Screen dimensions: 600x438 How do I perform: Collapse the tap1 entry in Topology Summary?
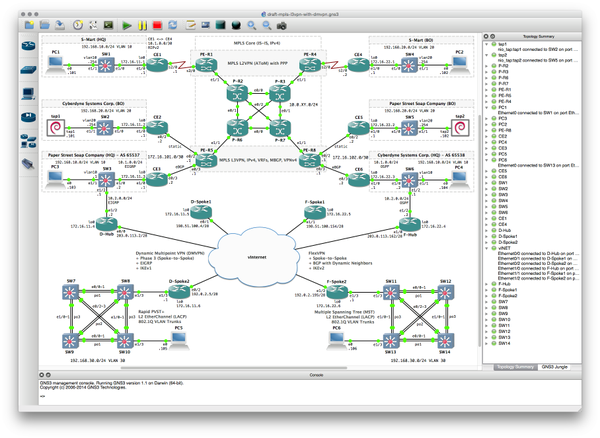click(x=487, y=44)
